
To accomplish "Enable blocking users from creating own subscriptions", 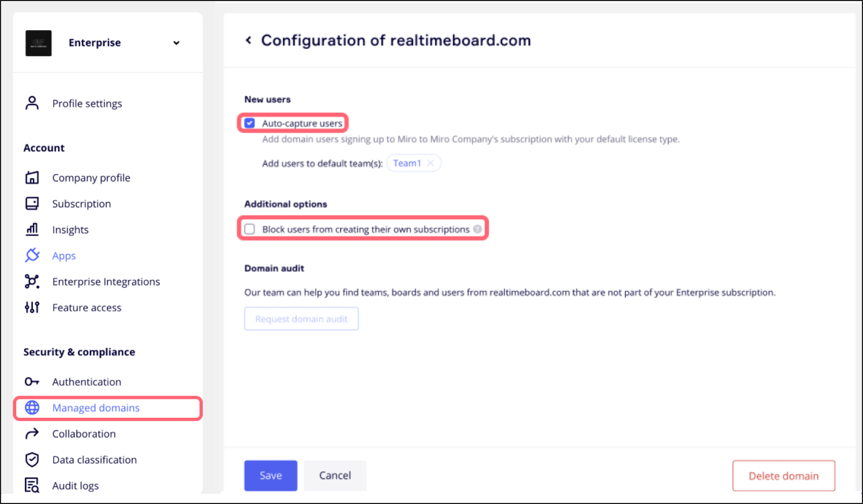I will (250, 229).
